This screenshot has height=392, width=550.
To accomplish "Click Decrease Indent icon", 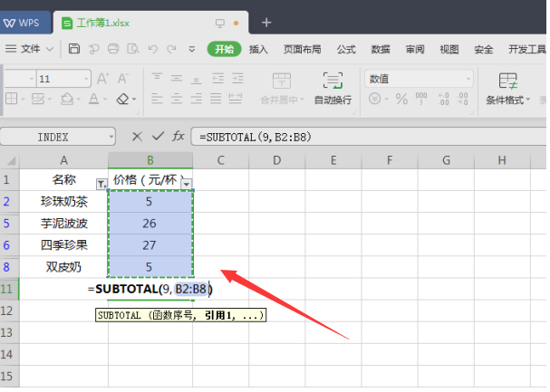I will point(217,78).
